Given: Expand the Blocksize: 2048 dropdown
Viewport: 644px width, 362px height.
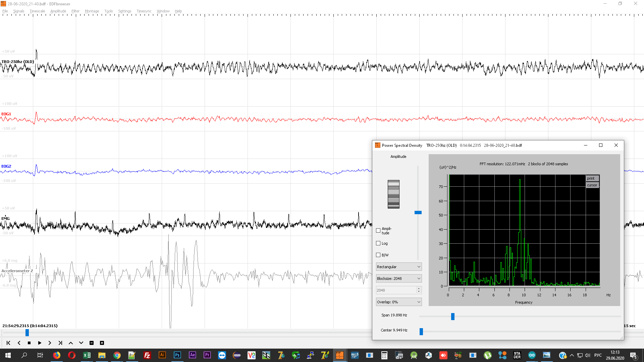Looking at the screenshot, I should 399,279.
